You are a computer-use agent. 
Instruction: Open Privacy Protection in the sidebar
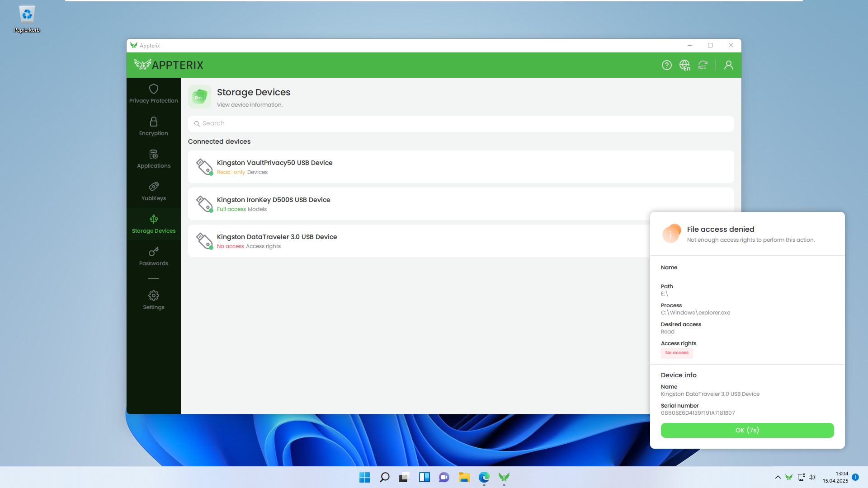(153, 94)
